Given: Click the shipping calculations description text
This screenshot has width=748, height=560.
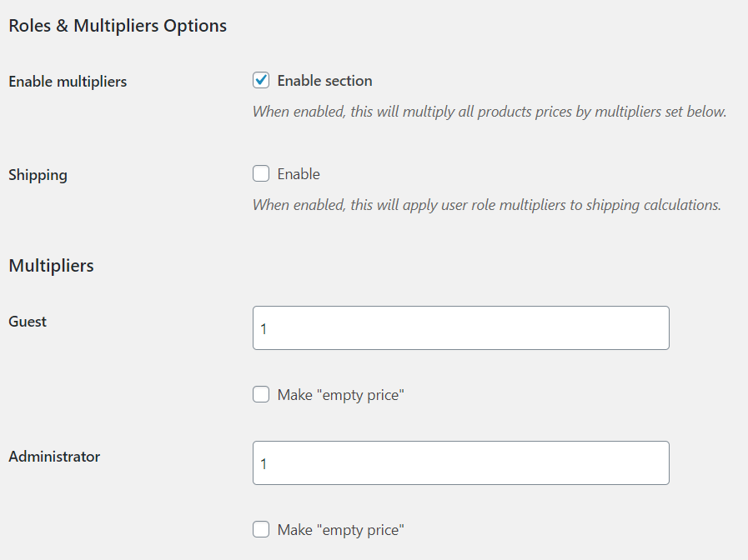Looking at the screenshot, I should point(487,205).
